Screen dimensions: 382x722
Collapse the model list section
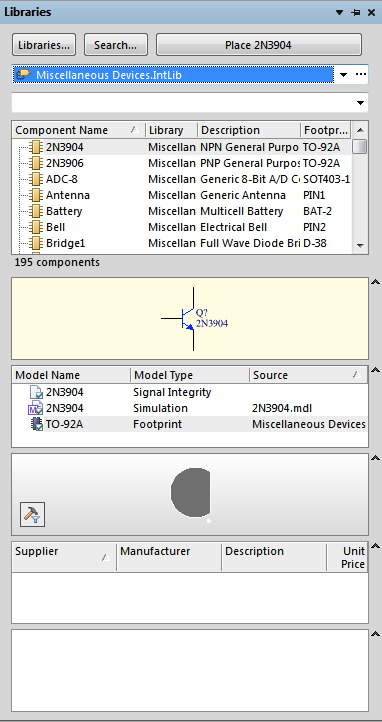click(376, 370)
